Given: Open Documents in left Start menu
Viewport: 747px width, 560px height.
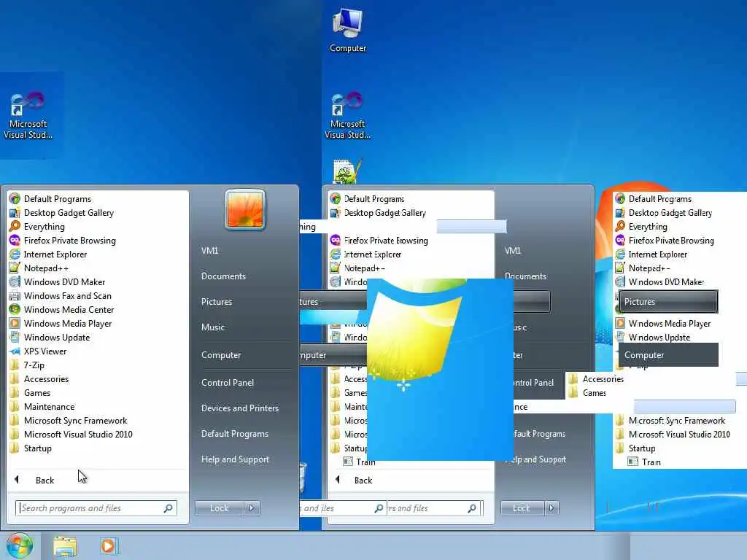Looking at the screenshot, I should [x=223, y=276].
